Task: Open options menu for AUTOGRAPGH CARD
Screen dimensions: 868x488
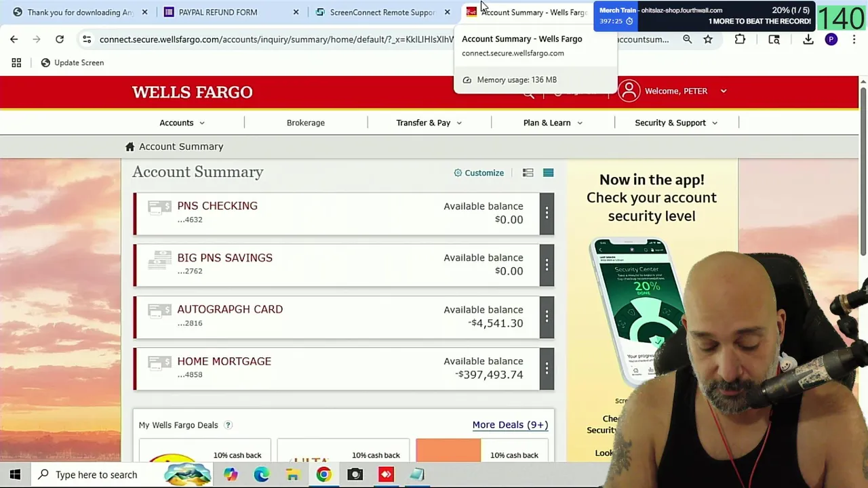Action: coord(547,317)
